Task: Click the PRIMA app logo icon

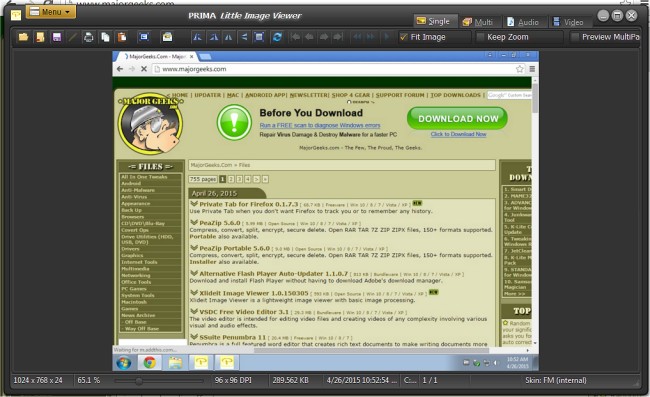Action: [x=16, y=15]
